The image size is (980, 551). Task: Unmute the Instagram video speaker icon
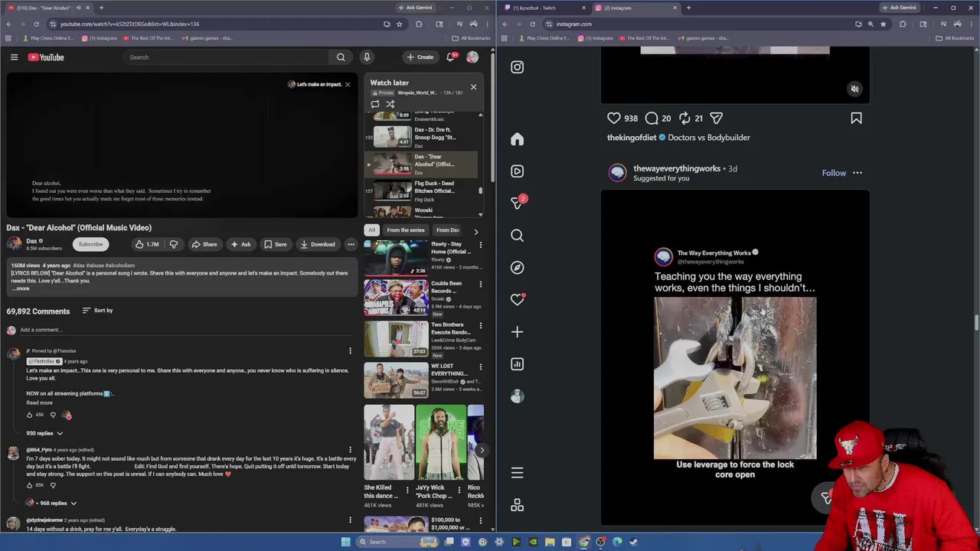(x=855, y=89)
